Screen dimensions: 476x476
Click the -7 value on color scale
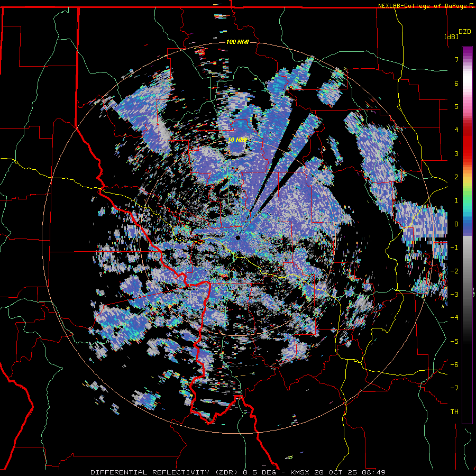[x=454, y=388]
